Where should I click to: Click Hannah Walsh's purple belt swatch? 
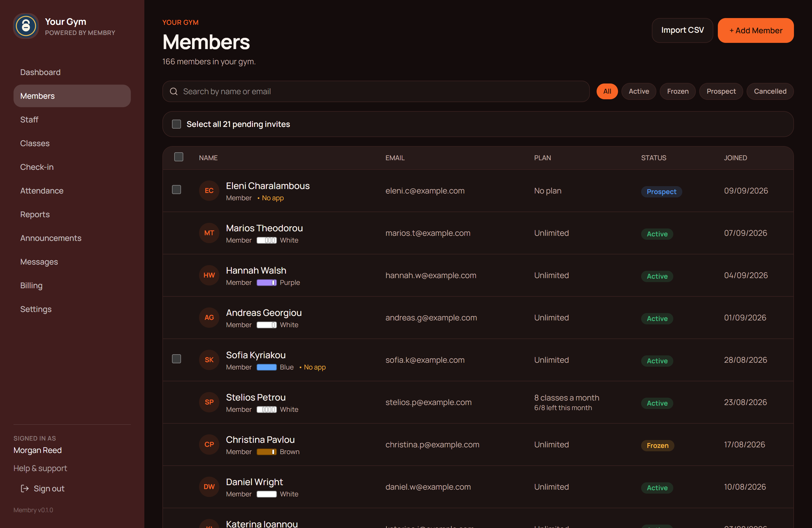tap(266, 283)
